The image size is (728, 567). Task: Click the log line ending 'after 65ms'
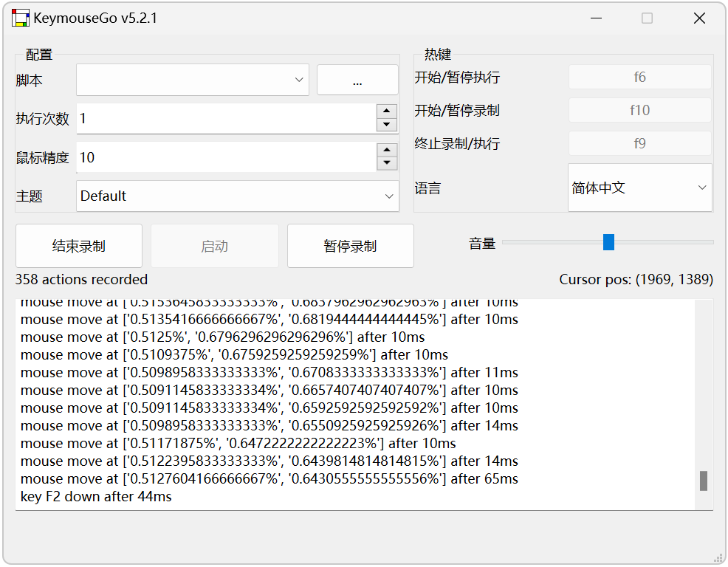[269, 478]
